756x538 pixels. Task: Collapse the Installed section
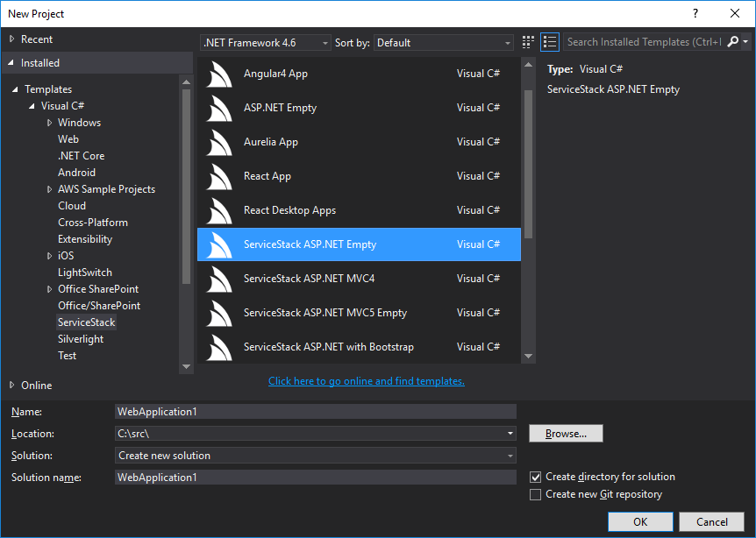tap(11, 63)
